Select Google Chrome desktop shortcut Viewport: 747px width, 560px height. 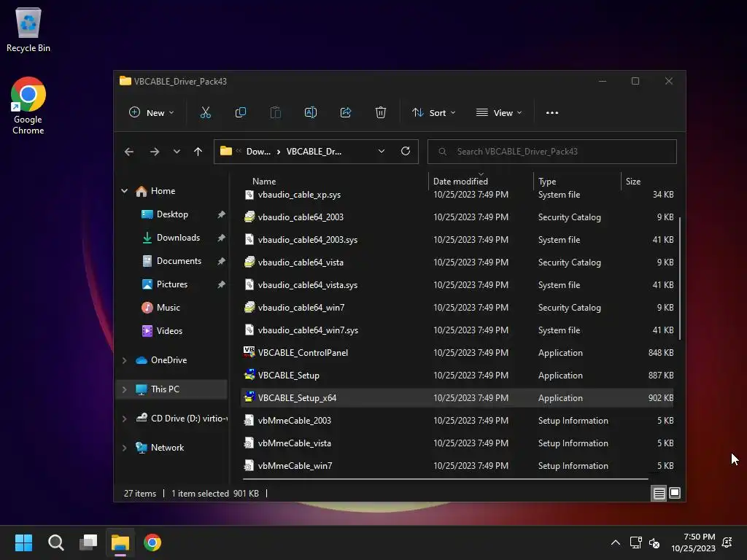coord(28,106)
